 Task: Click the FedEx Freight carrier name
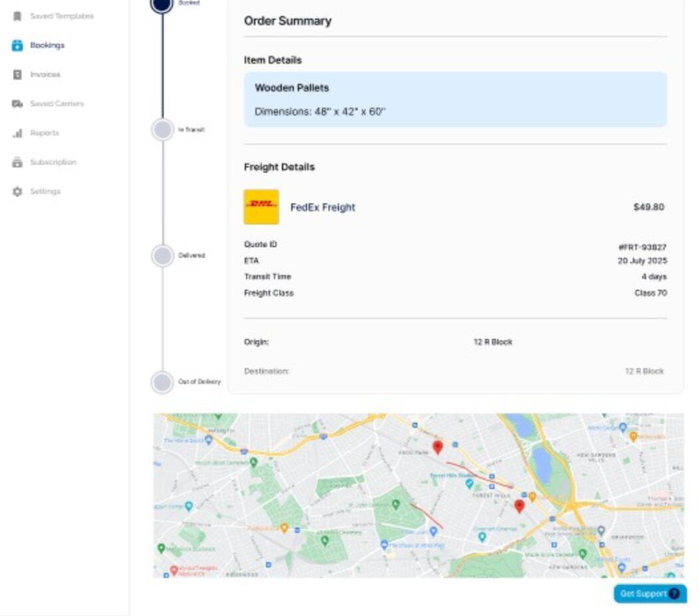(322, 207)
